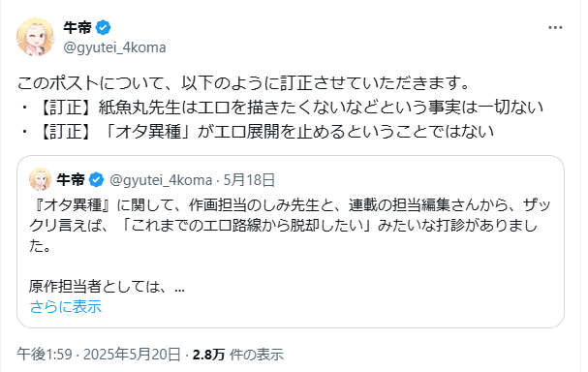This screenshot has width=588, height=372.
Task: Click the small avatar in the quoted post
Action: (x=40, y=179)
